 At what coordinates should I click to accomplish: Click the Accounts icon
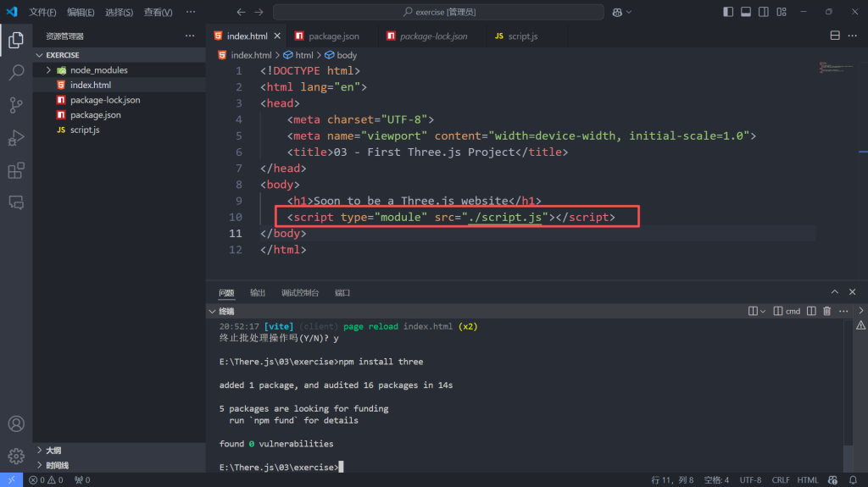tap(15, 423)
